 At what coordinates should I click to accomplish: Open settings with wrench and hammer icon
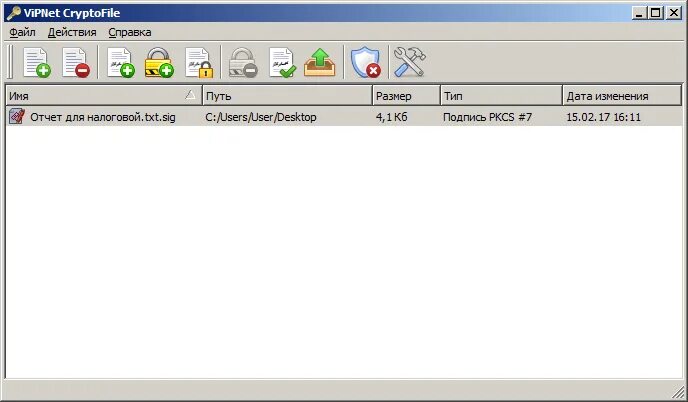409,62
